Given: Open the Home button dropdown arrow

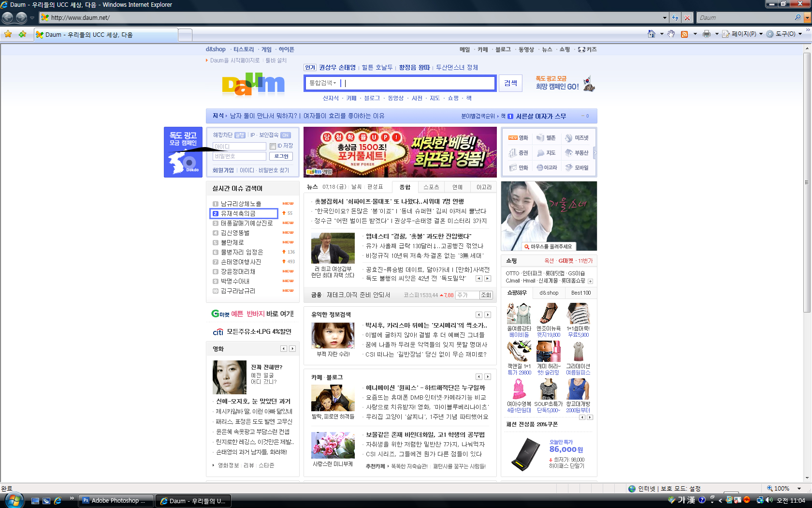Looking at the screenshot, I should 661,34.
